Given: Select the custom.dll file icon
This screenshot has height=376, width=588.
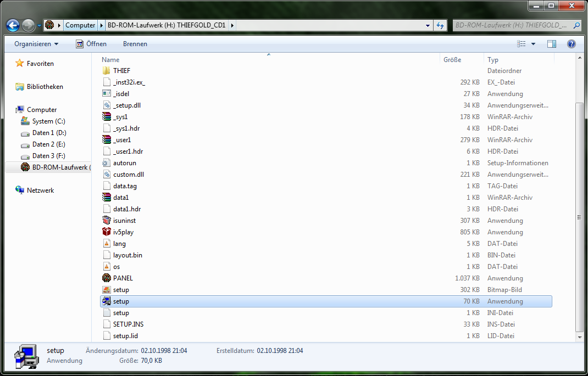Looking at the screenshot, I should [107, 174].
